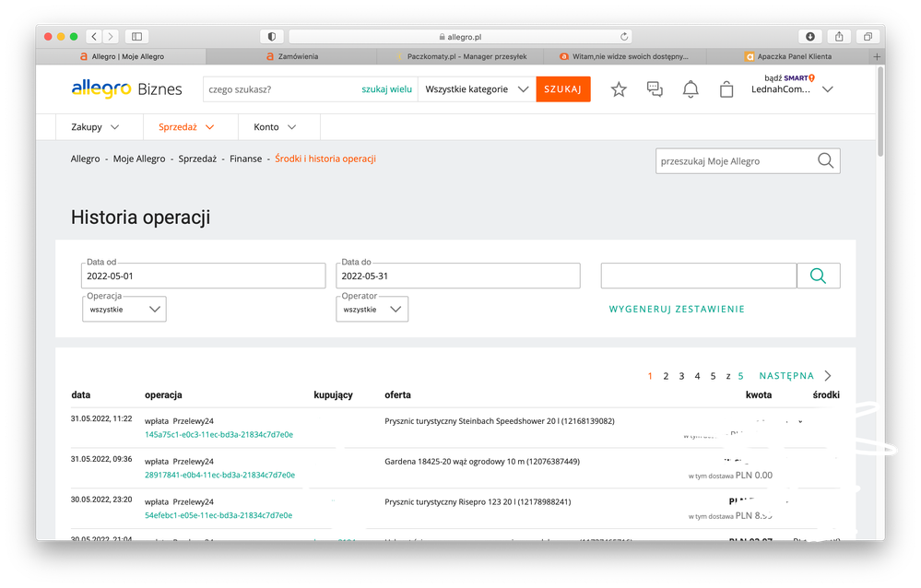
Task: Click the NASTĘPNA pagination link
Action: coord(786,376)
